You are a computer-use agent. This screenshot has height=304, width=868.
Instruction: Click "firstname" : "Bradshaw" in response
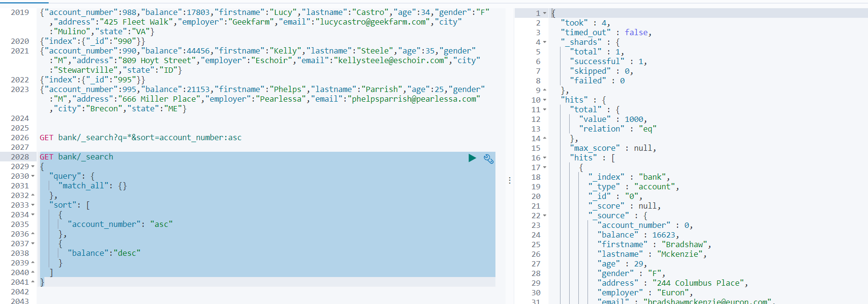(654, 245)
